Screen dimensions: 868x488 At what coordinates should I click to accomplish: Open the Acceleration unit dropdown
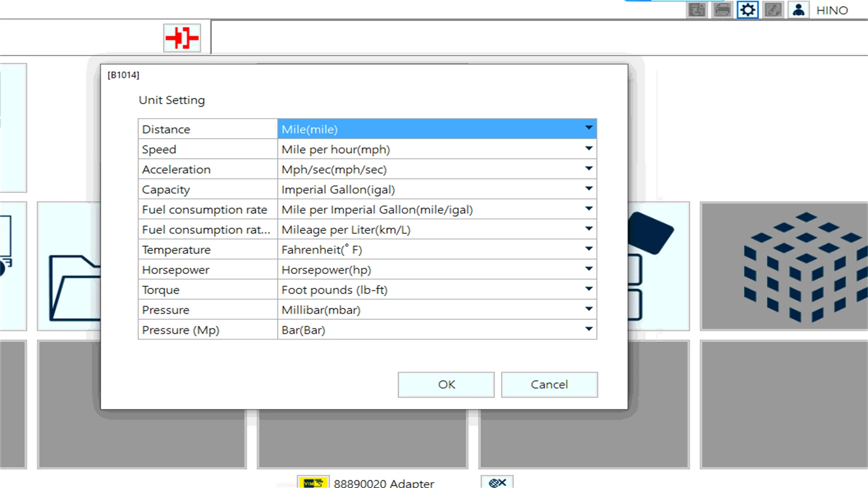[437, 169]
